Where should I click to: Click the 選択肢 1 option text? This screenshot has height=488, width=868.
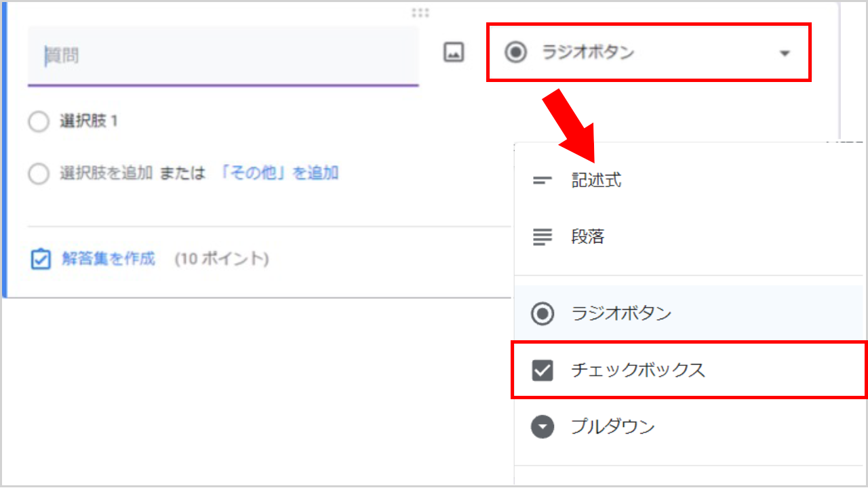[x=89, y=122]
